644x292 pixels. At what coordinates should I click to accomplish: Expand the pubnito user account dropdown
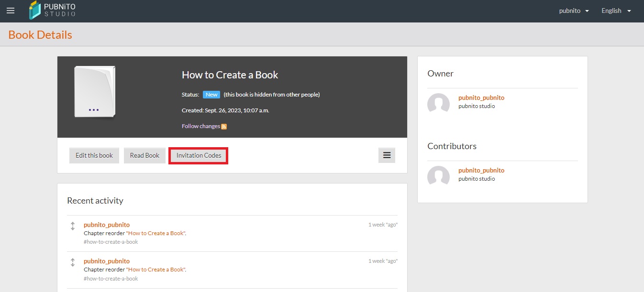pyautogui.click(x=574, y=11)
